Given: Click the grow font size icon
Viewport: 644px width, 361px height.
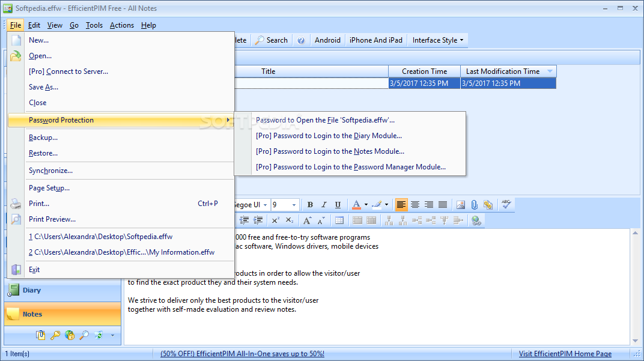Looking at the screenshot, I should [307, 220].
